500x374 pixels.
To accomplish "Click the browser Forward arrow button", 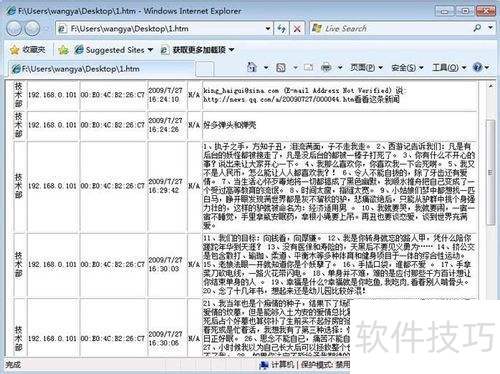I will 32,28.
